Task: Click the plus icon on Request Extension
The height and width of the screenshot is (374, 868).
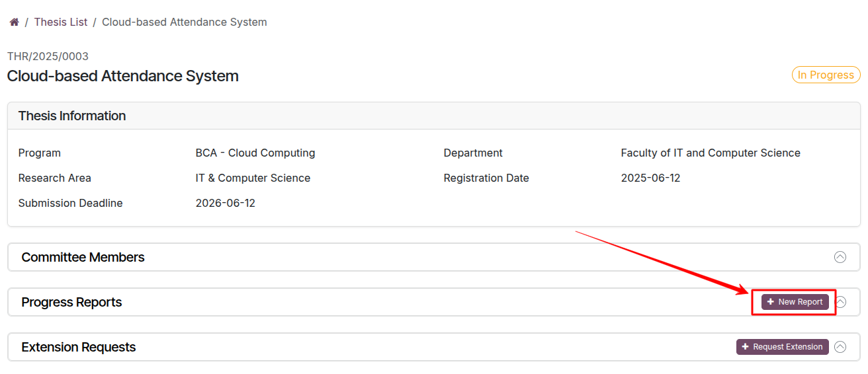Action: (x=745, y=347)
